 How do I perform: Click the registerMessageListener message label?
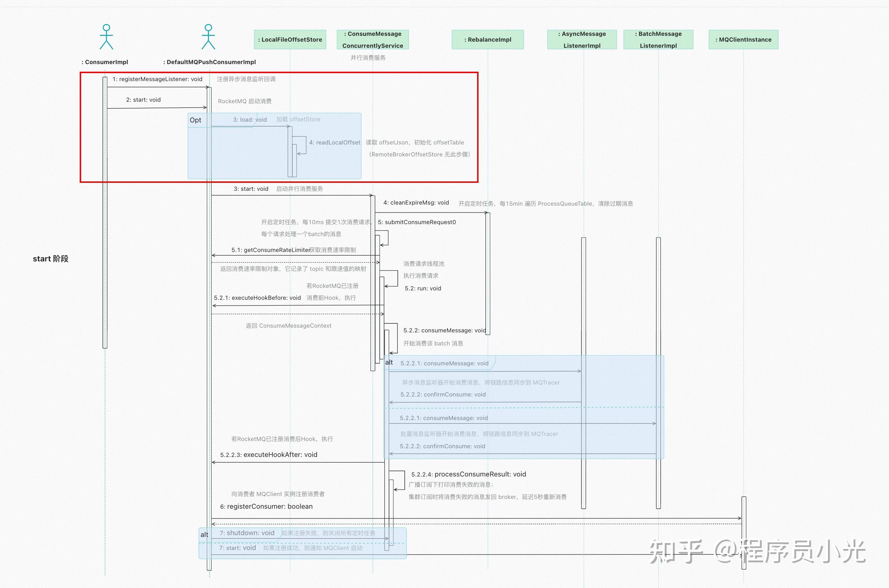157,79
